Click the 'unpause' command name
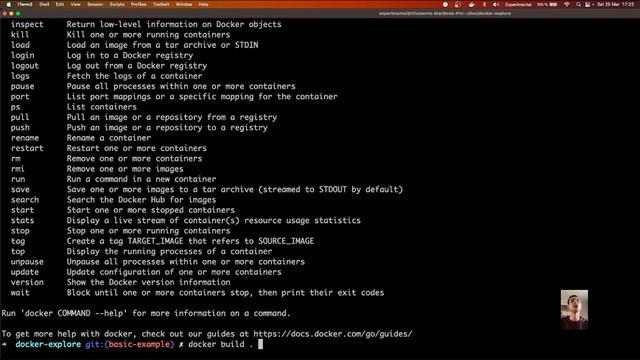Image resolution: width=640 pixels, height=360 pixels. [x=27, y=262]
